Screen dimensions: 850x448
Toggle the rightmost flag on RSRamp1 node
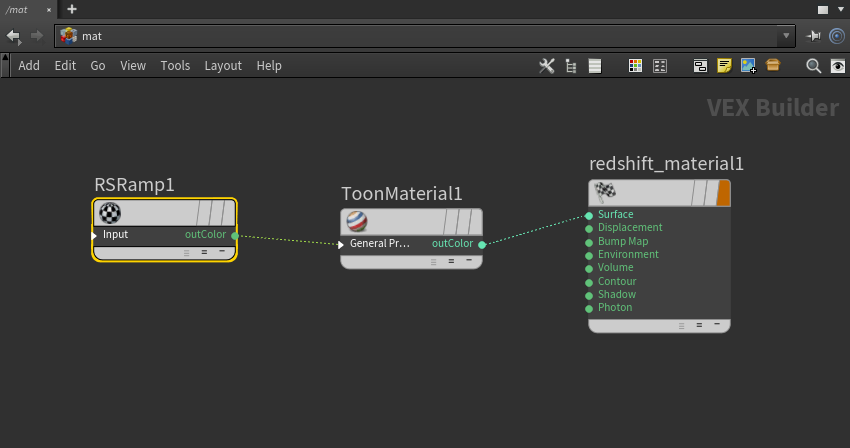point(228,213)
